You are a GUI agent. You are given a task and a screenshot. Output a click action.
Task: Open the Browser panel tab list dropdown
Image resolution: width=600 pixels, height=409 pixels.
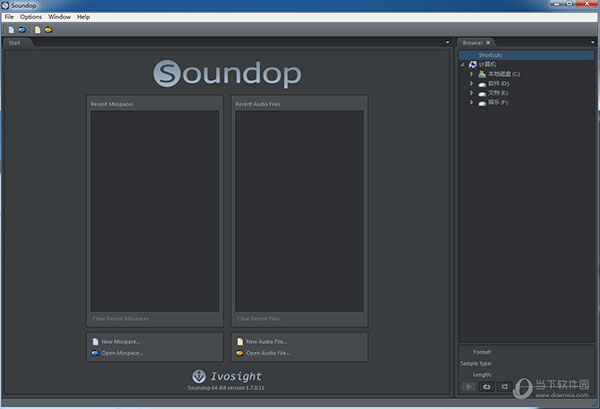click(592, 42)
